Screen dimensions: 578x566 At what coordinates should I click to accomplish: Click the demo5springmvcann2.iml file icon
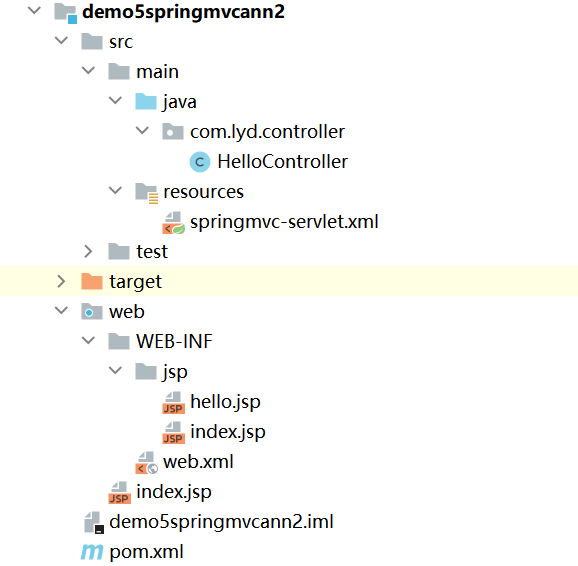point(94,522)
